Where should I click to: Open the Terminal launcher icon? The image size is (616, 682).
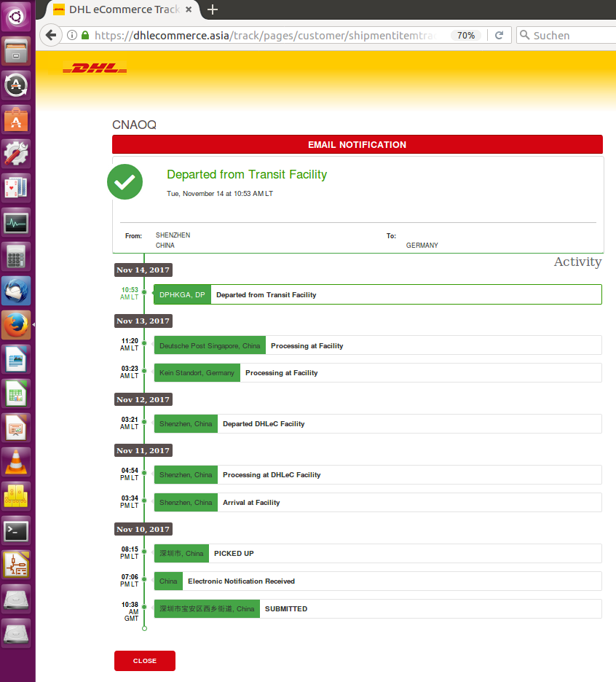[x=16, y=530]
